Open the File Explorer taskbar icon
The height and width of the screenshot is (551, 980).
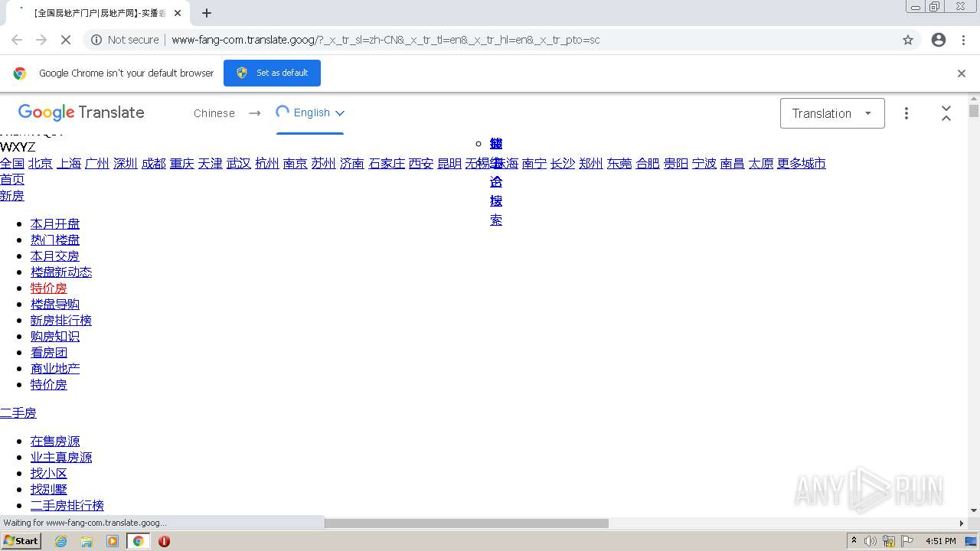(x=87, y=541)
